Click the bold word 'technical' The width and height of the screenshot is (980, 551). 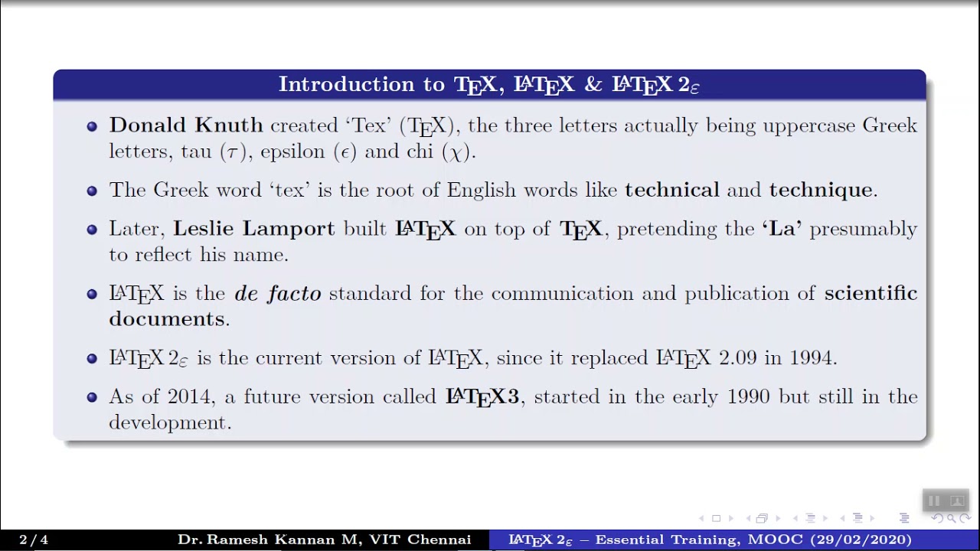tap(671, 190)
